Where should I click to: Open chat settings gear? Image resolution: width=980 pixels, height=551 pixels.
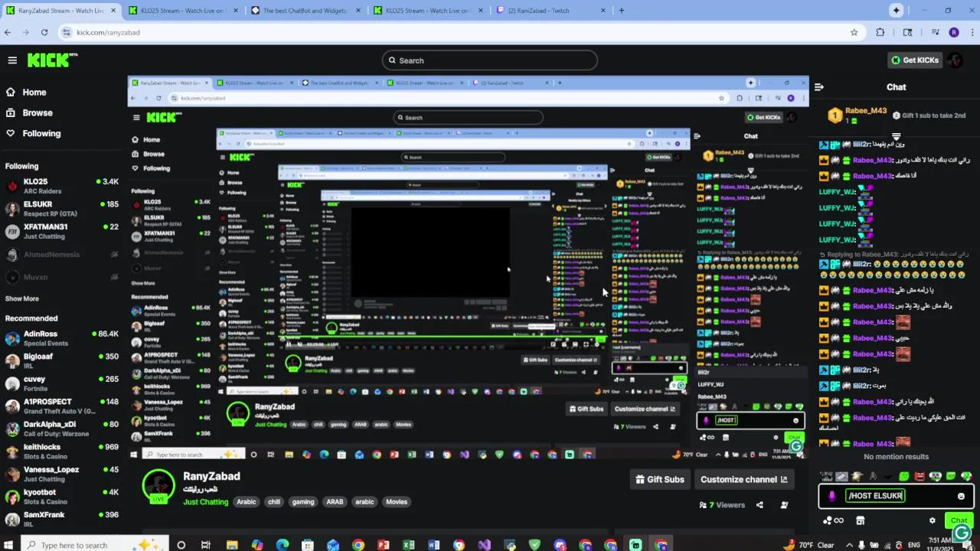pos(932,520)
